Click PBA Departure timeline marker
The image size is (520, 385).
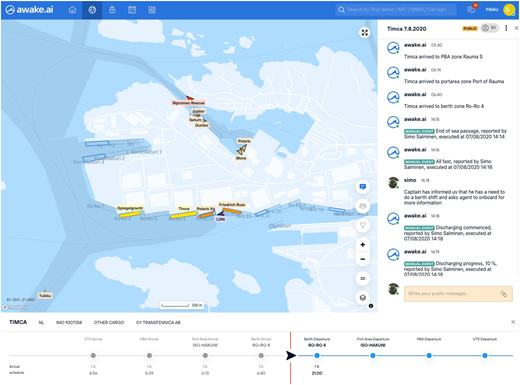pos(429,356)
